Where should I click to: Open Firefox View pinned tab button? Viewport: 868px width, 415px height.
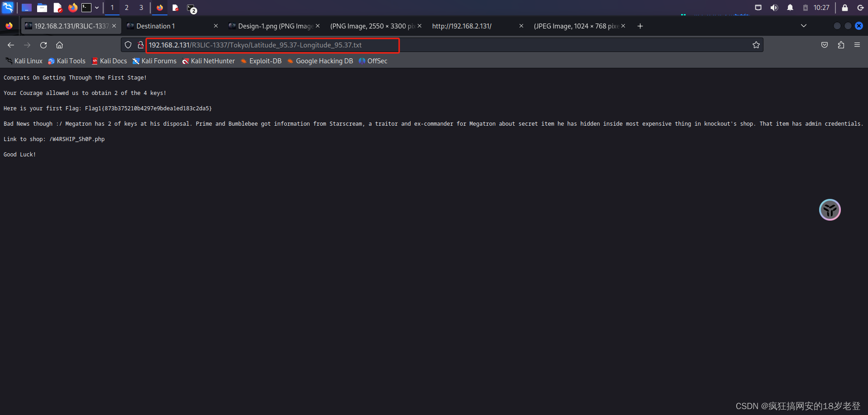(x=9, y=26)
